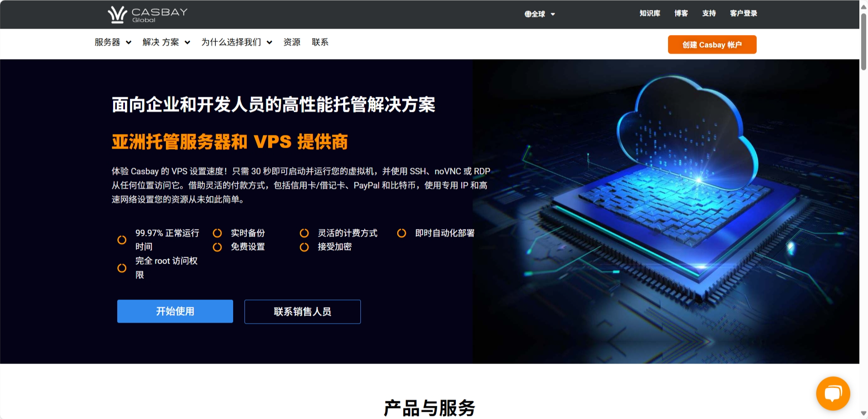This screenshot has height=419, width=868.
Task: Open the 为什么选择我们 dropdown
Action: point(237,42)
